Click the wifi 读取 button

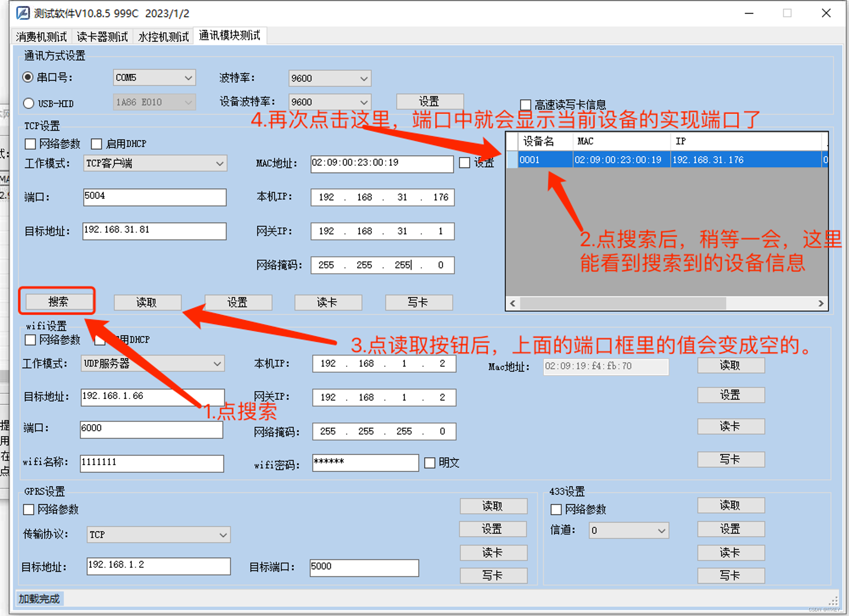coord(731,365)
